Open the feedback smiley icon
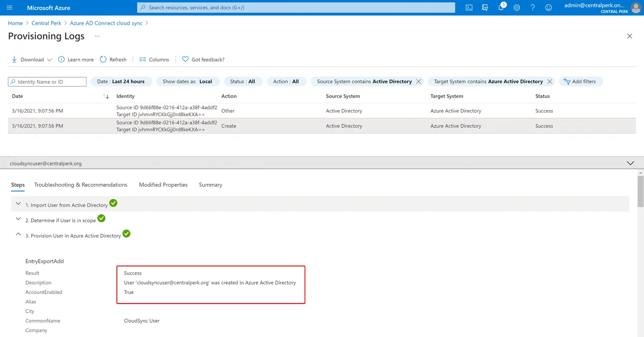The height and width of the screenshot is (337, 644). [x=548, y=8]
